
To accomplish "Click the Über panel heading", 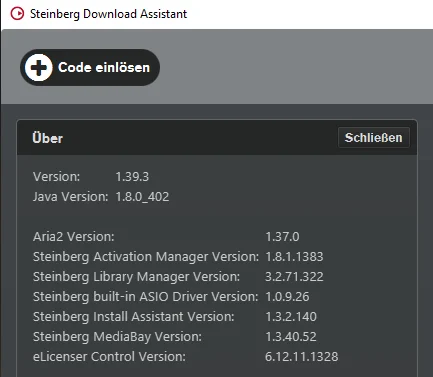I will (x=48, y=138).
